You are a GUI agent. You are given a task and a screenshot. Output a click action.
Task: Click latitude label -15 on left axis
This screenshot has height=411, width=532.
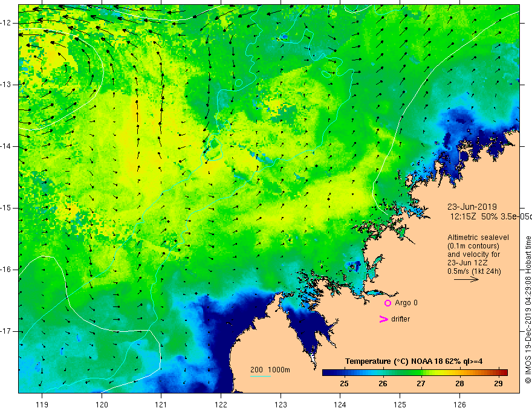coord(6,208)
